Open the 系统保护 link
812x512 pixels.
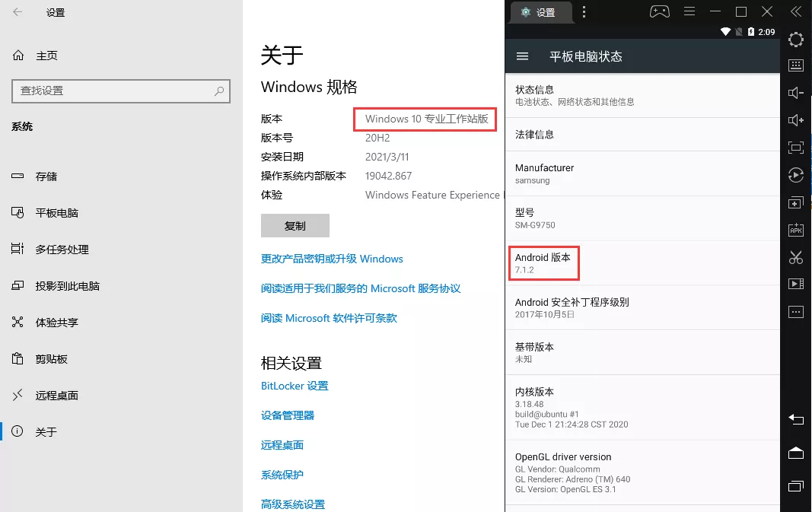(x=282, y=475)
